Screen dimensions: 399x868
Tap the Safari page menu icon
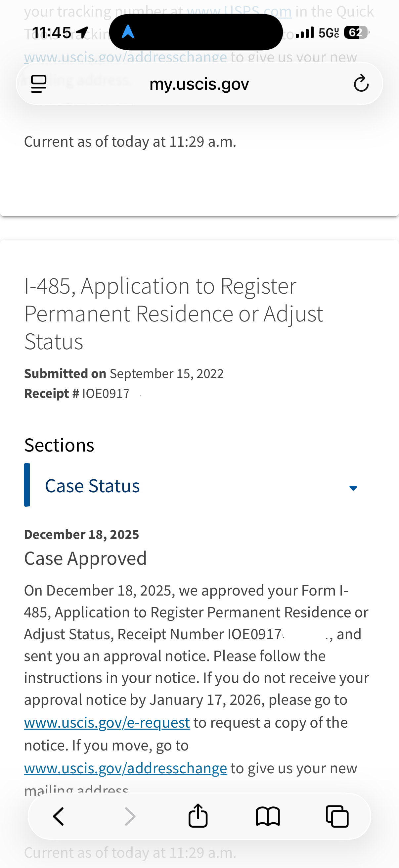(x=39, y=83)
